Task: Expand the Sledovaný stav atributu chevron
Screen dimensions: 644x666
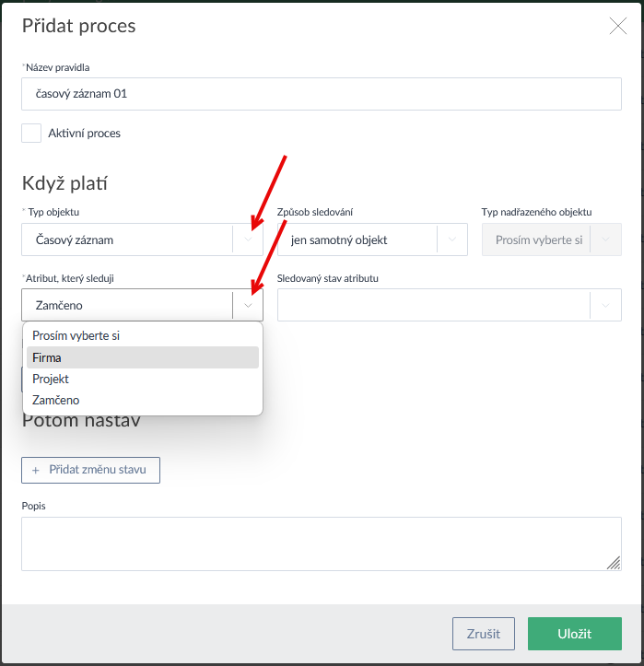Action: (605, 305)
